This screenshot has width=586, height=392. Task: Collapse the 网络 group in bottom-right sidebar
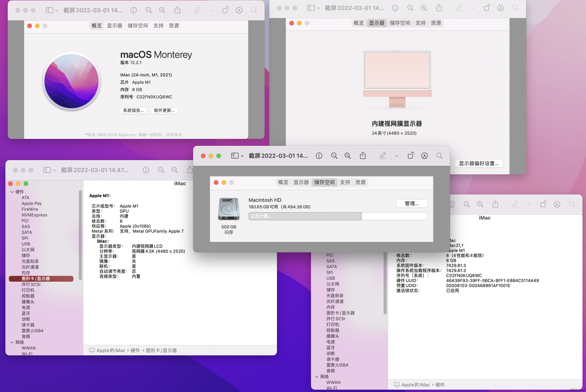[x=317, y=377]
